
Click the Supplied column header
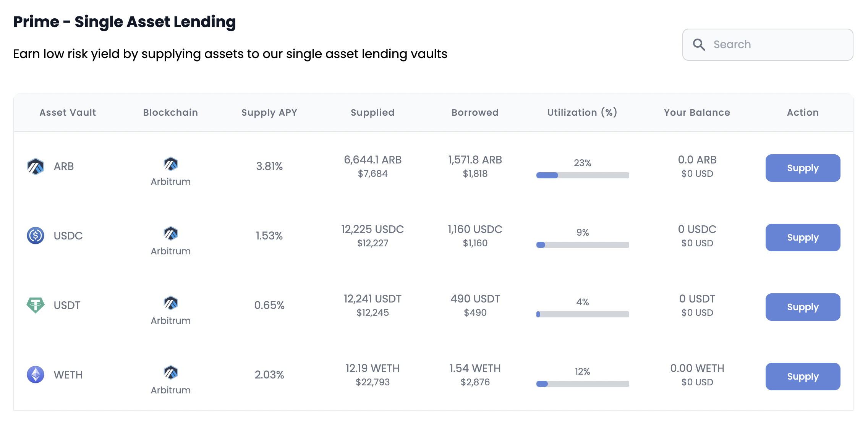pyautogui.click(x=372, y=113)
